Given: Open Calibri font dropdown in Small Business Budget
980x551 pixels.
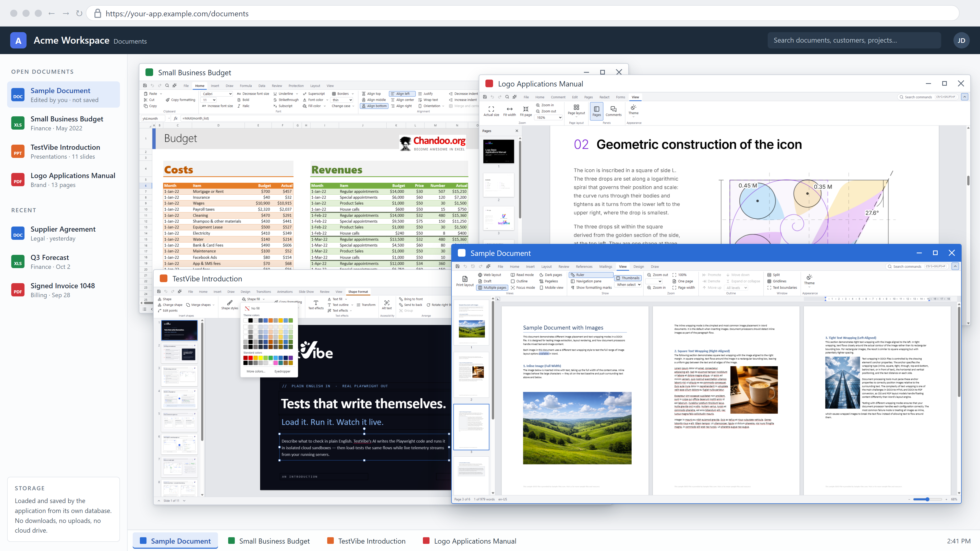Looking at the screenshot, I should pos(217,94).
